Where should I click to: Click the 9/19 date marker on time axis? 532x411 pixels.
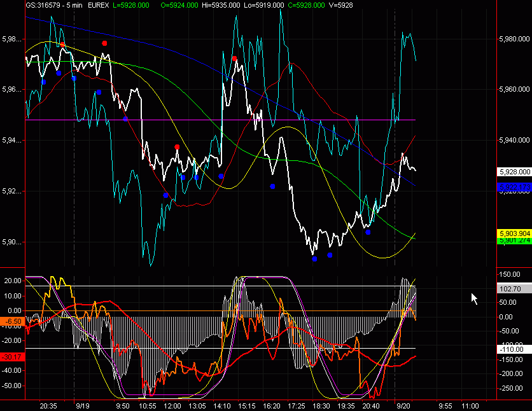pyautogui.click(x=83, y=405)
